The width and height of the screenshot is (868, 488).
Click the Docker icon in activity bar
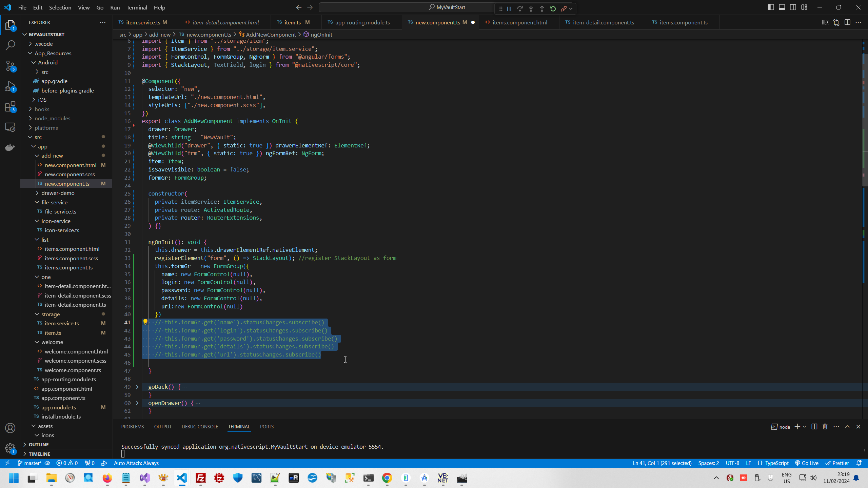10,147
